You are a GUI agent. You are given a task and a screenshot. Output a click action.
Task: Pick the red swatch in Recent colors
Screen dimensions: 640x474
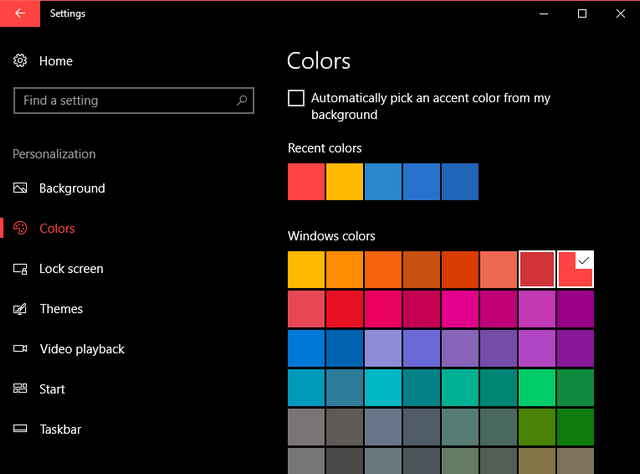click(x=306, y=182)
